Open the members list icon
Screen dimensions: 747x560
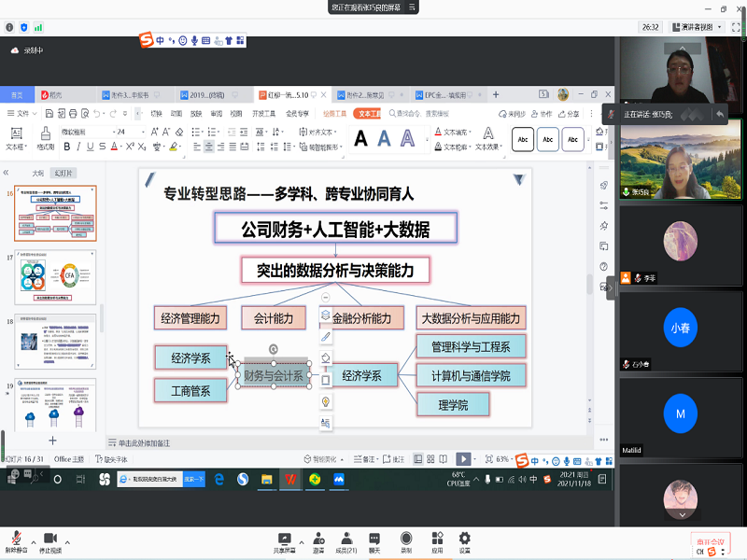point(345,539)
